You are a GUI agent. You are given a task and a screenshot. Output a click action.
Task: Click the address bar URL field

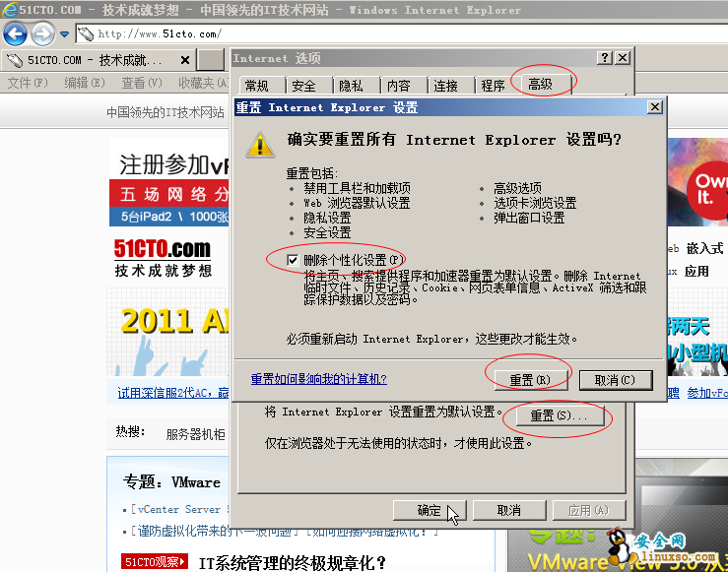click(404, 33)
